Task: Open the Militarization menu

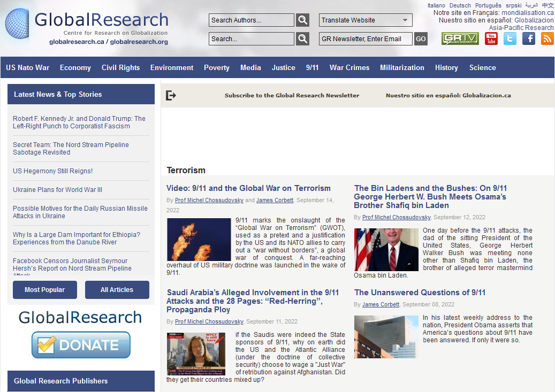Action: point(402,67)
